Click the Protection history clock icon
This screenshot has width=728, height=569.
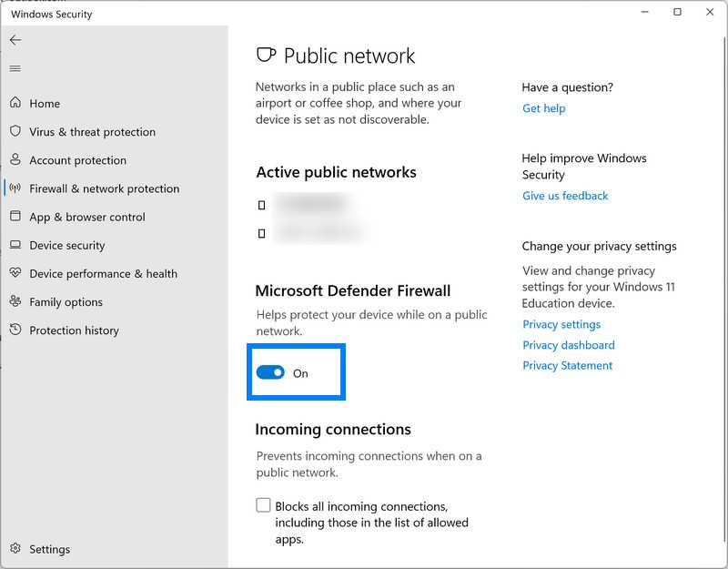(x=15, y=330)
